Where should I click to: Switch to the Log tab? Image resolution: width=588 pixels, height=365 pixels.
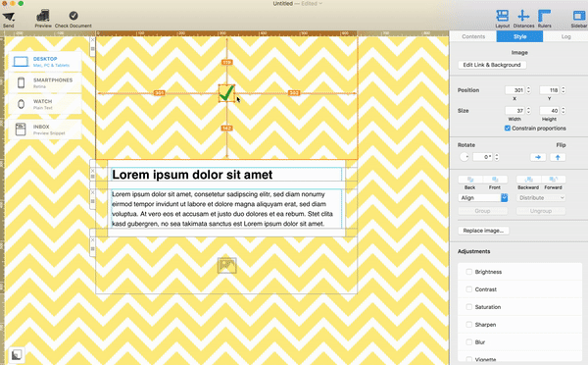[565, 36]
